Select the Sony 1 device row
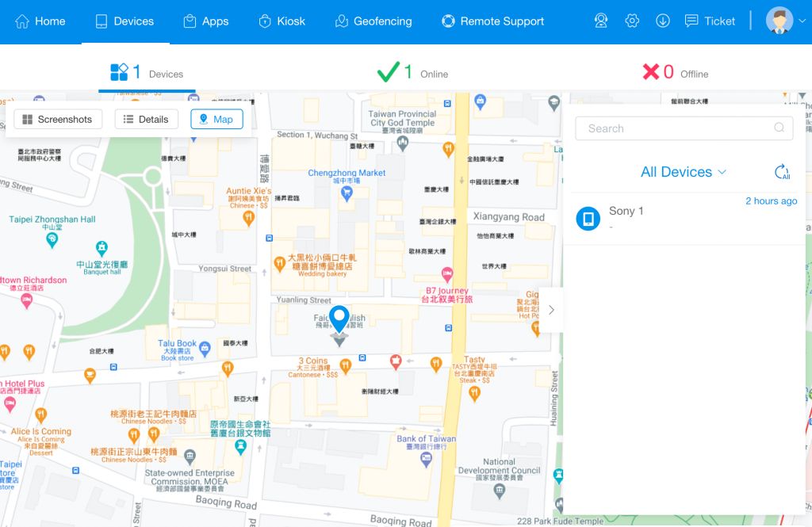The width and height of the screenshot is (812, 527). tap(684, 219)
